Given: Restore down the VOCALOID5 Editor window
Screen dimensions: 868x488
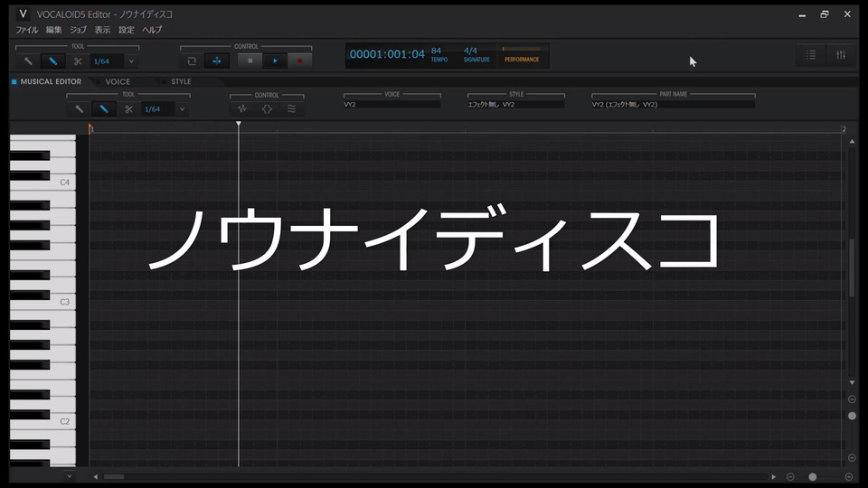Looking at the screenshot, I should tap(825, 14).
